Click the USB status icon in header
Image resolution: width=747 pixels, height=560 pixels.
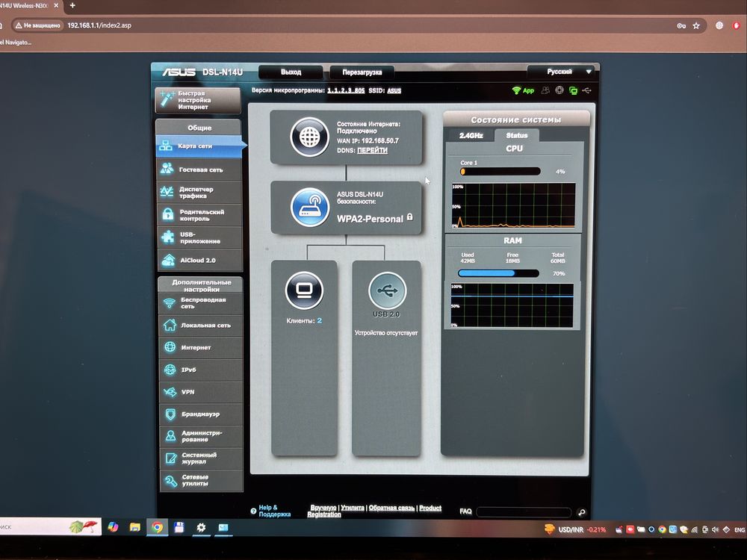(586, 90)
